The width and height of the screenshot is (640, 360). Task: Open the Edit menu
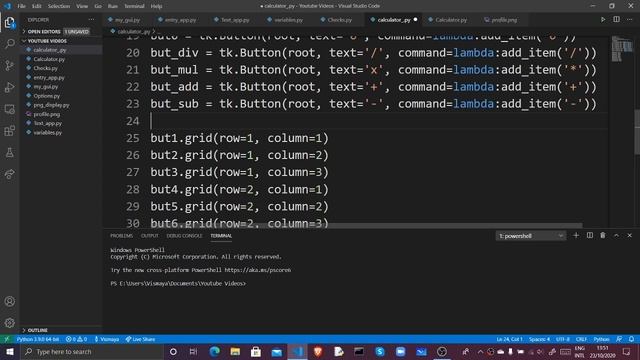[x=37, y=6]
